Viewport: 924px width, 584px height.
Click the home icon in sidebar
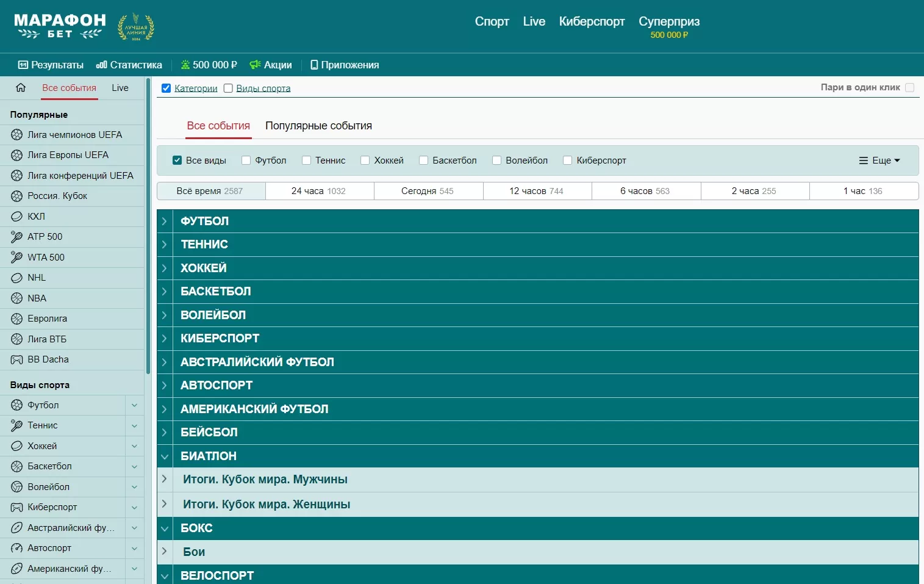(21, 88)
